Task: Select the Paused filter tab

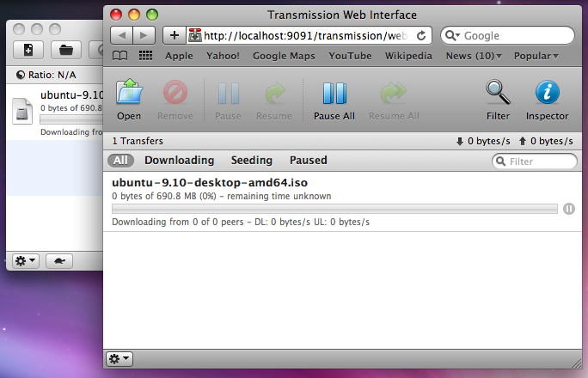Action: (x=309, y=161)
